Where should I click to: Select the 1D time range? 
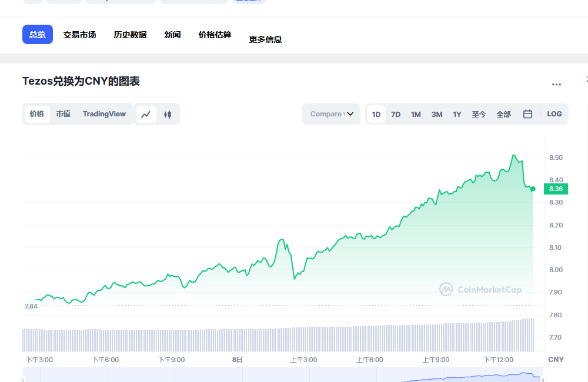[x=376, y=115]
